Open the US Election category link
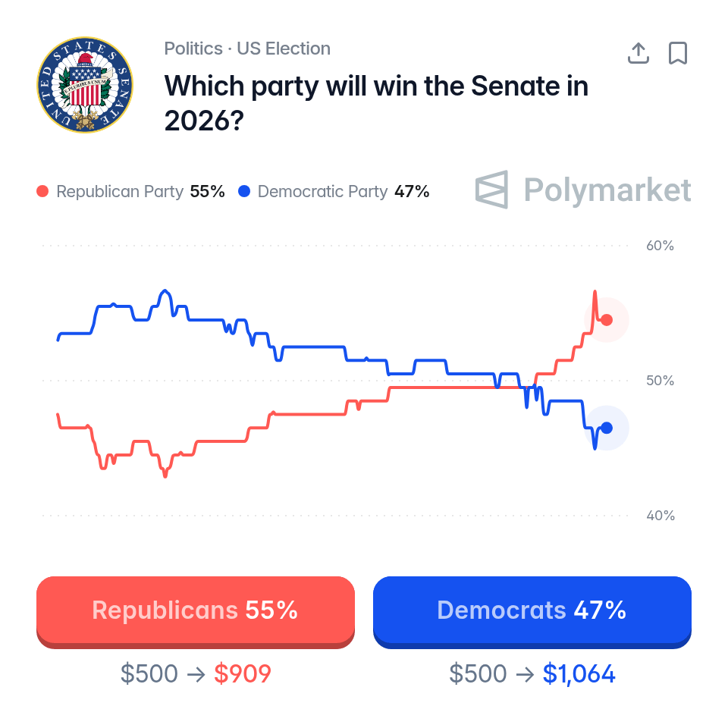 [x=284, y=49]
